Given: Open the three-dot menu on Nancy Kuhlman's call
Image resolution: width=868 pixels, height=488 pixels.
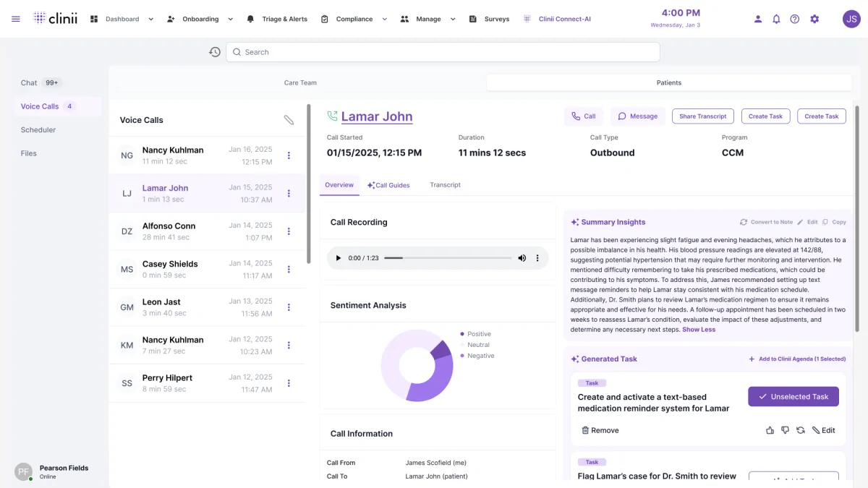Looking at the screenshot, I should [289, 155].
